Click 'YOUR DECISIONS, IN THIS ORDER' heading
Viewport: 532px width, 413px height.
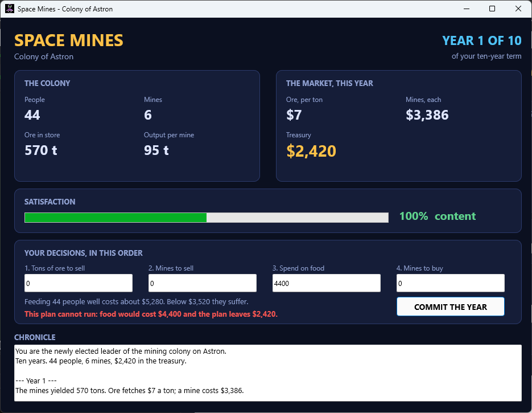[84, 253]
